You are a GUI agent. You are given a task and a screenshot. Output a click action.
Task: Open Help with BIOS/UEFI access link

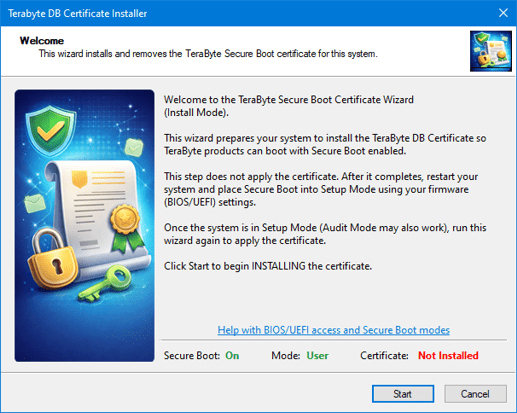333,330
